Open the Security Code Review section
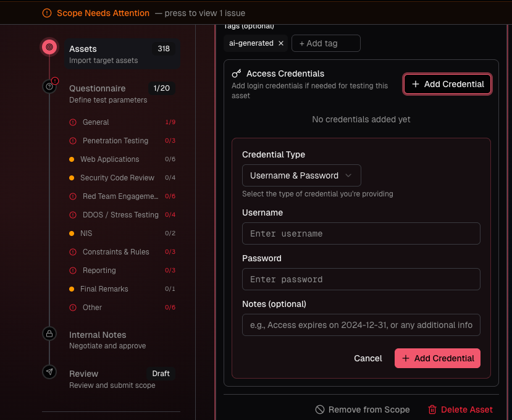The height and width of the screenshot is (420, 512). pyautogui.click(x=117, y=178)
